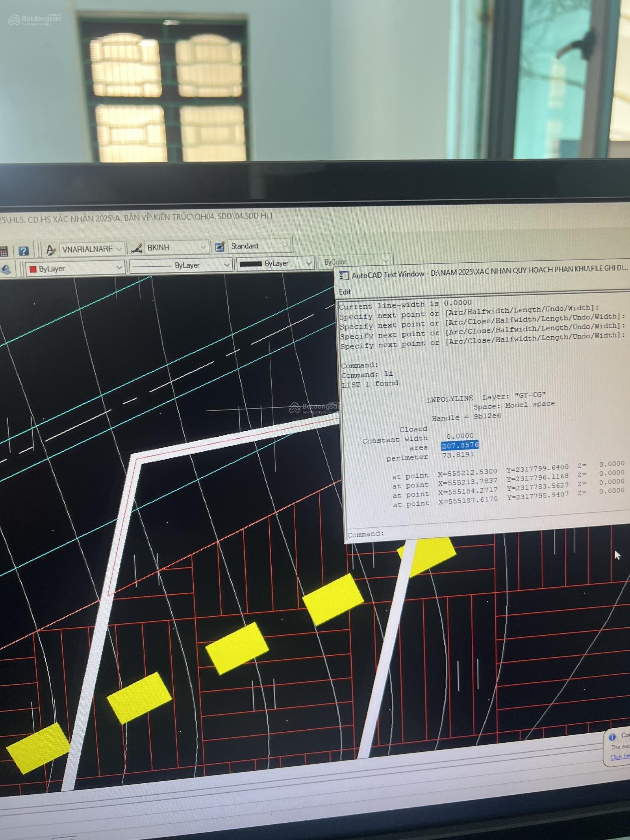Open the ByLayer lineweight dropdown

point(309,263)
